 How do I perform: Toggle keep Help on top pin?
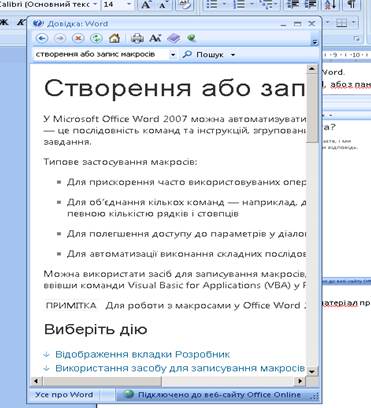click(x=191, y=38)
